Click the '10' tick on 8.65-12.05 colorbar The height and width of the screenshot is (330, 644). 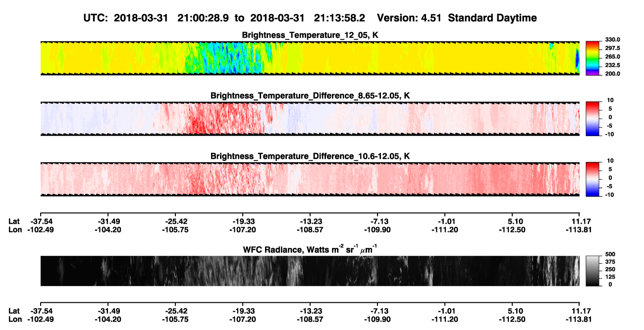click(x=610, y=100)
